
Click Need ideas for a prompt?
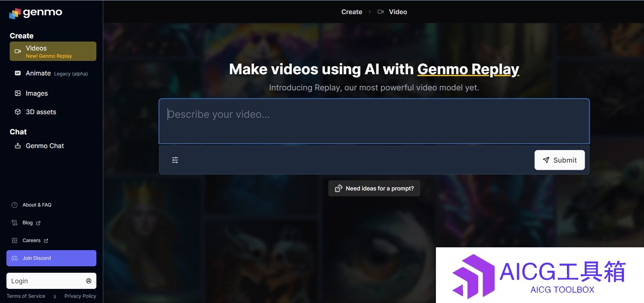tap(374, 188)
